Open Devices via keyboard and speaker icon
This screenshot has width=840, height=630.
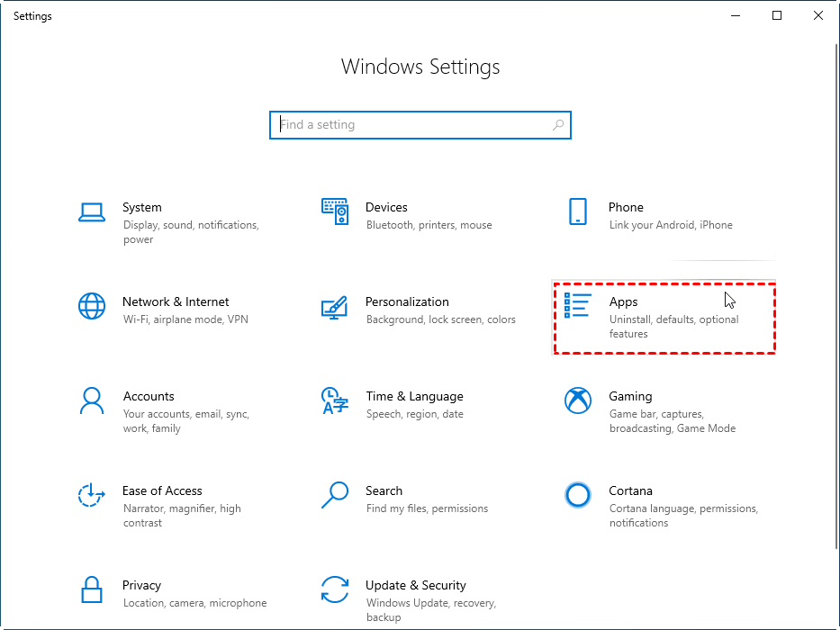(335, 212)
